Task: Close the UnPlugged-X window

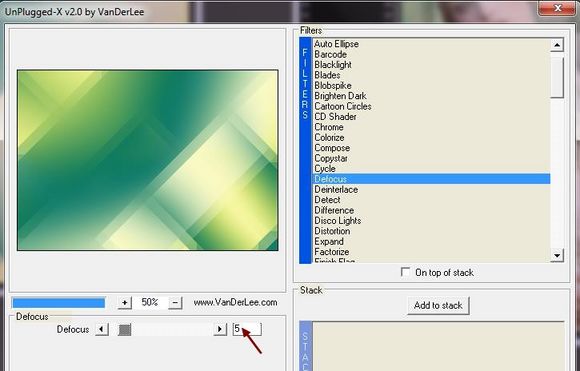Action: [x=557, y=8]
